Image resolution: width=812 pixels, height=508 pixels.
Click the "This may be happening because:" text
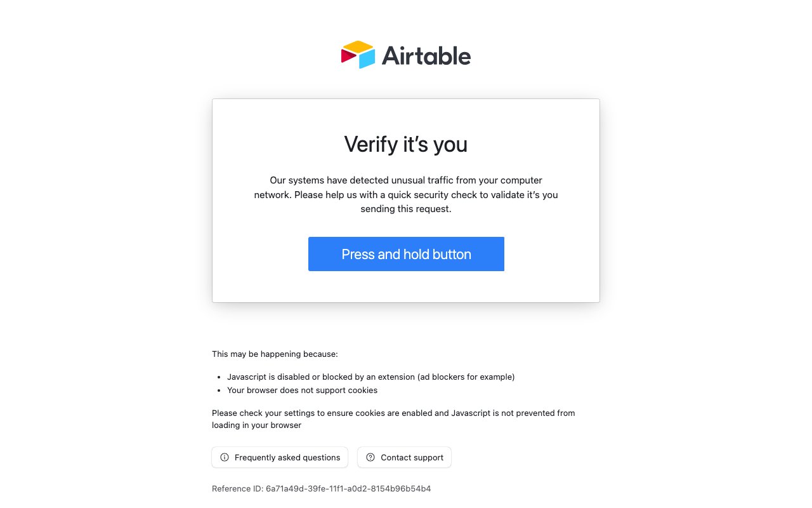point(275,354)
